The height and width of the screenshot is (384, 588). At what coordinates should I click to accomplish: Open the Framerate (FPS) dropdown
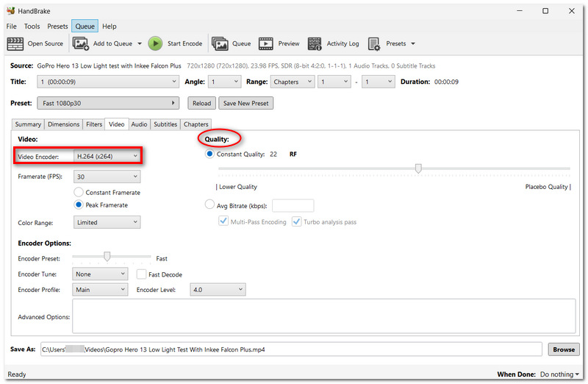[x=107, y=177]
